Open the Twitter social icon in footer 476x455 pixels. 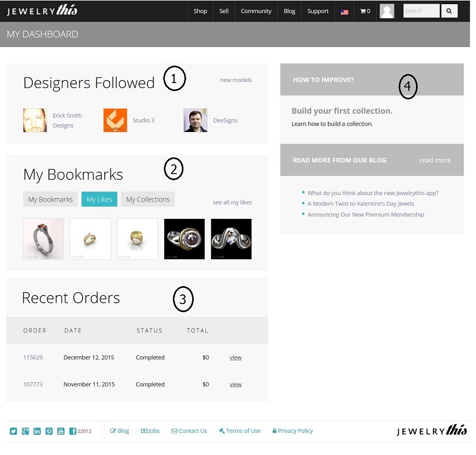point(13,431)
